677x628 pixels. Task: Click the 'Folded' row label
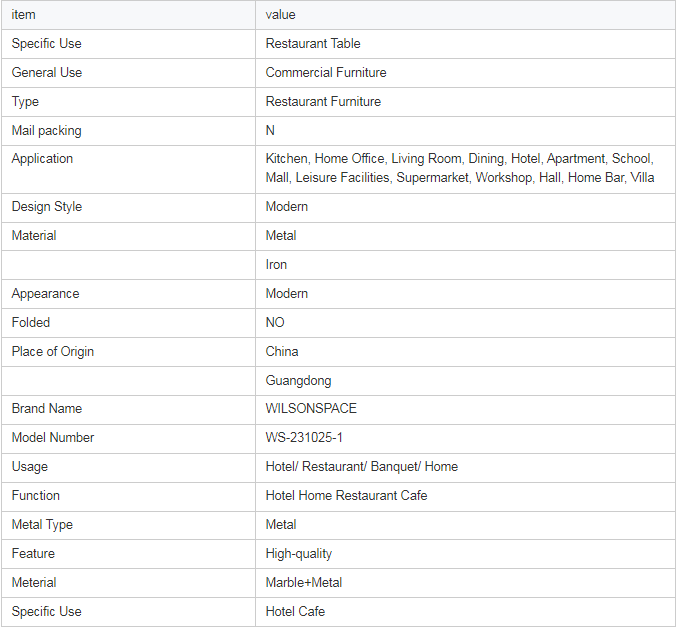pyautogui.click(x=31, y=323)
